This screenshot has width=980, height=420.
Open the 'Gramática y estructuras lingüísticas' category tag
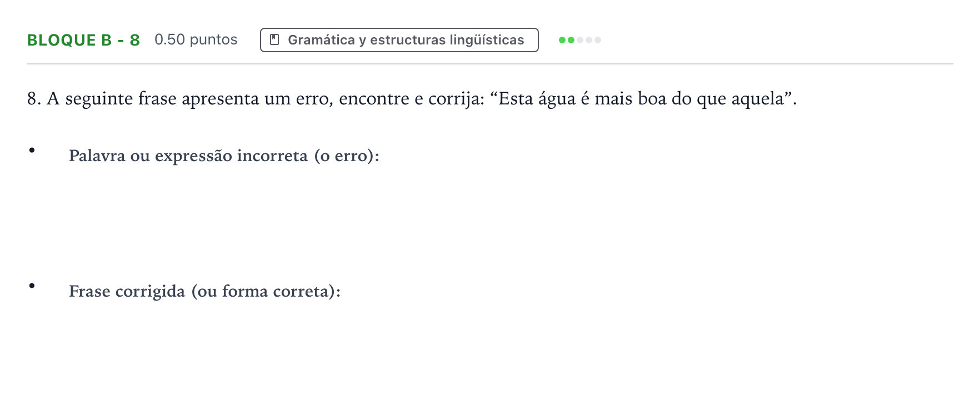pyautogui.click(x=399, y=40)
